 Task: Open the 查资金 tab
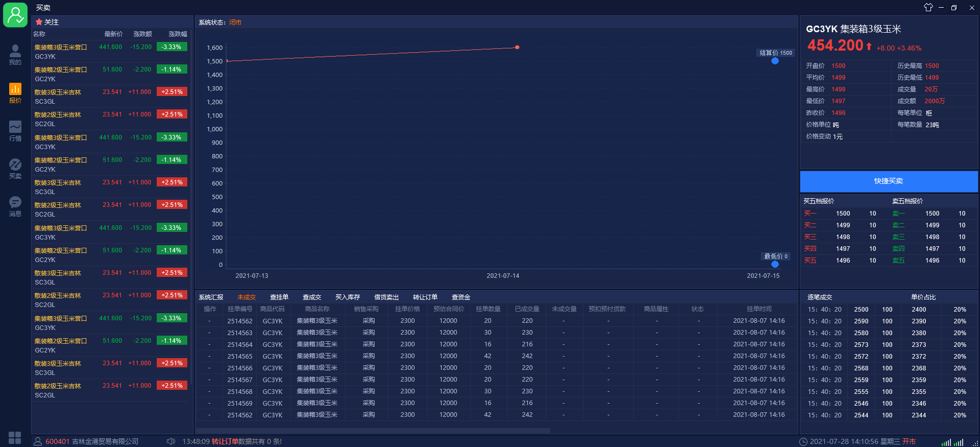[x=461, y=297]
